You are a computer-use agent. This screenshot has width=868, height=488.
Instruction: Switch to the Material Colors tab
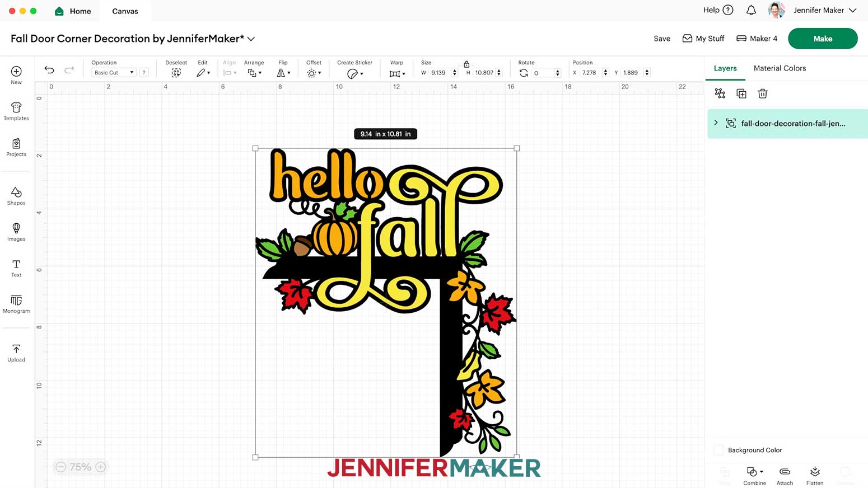pyautogui.click(x=780, y=68)
